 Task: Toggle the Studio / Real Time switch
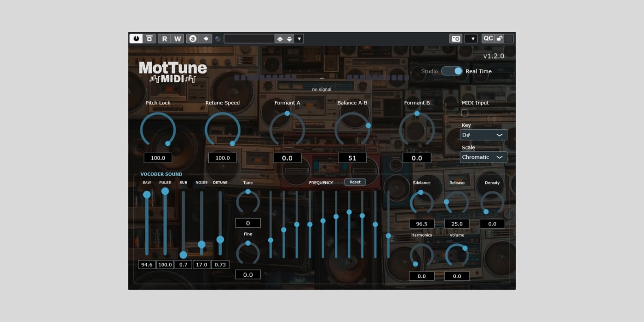[x=452, y=71]
